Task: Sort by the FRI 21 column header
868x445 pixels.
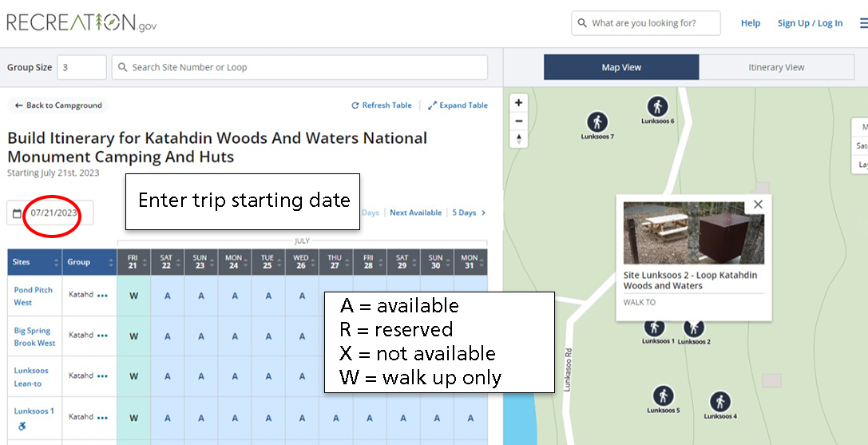Action: pyautogui.click(x=134, y=262)
